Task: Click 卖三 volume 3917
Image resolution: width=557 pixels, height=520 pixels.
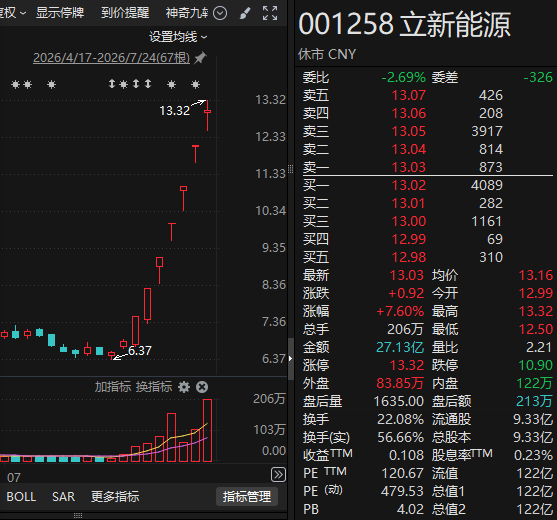Action: click(487, 131)
